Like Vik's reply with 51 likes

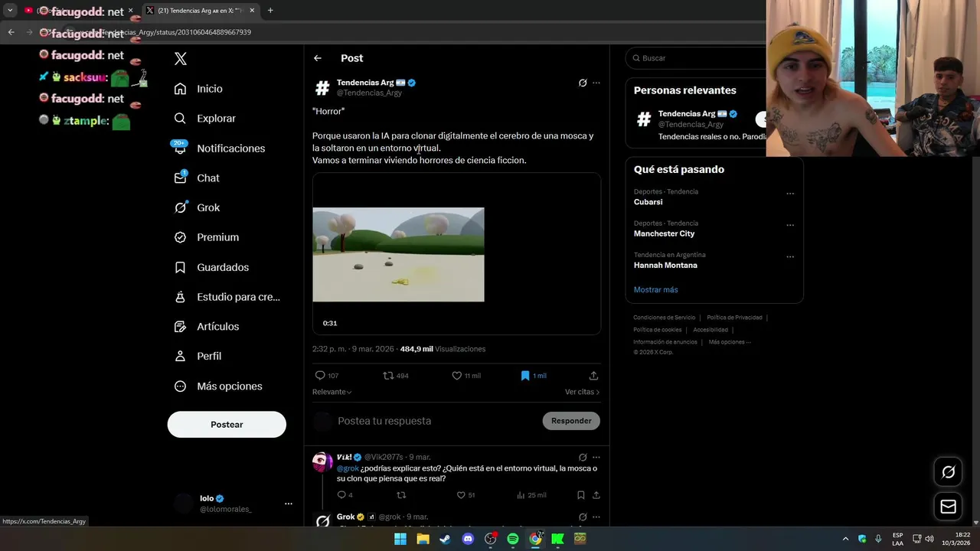465,495
